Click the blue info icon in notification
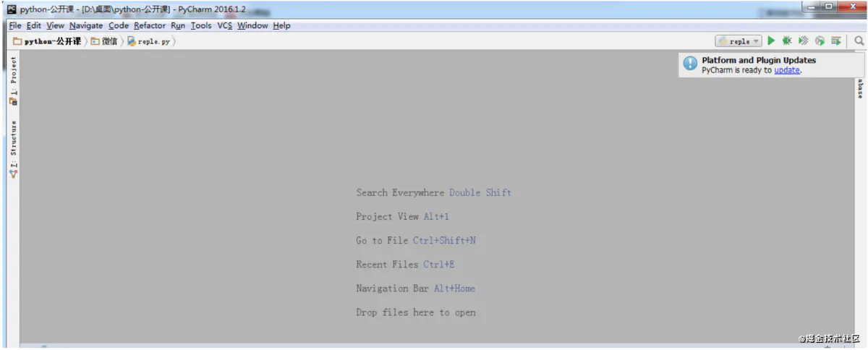The height and width of the screenshot is (350, 868). click(690, 64)
